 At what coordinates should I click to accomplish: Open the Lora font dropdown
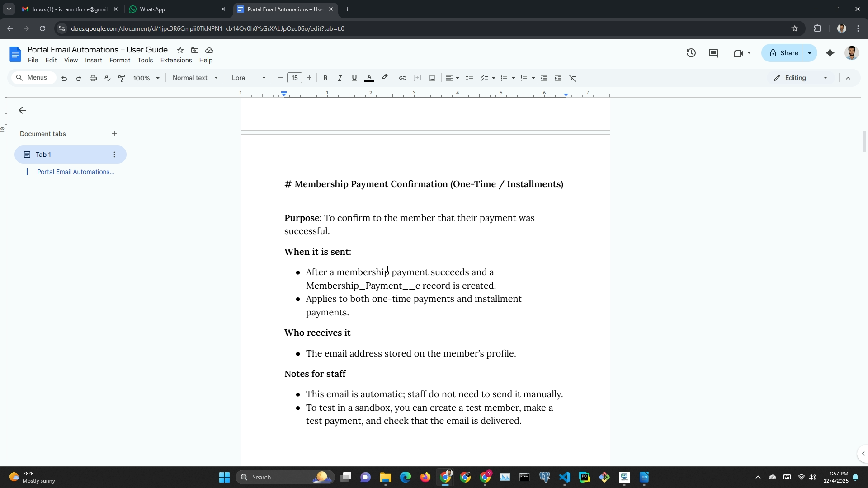point(249,78)
